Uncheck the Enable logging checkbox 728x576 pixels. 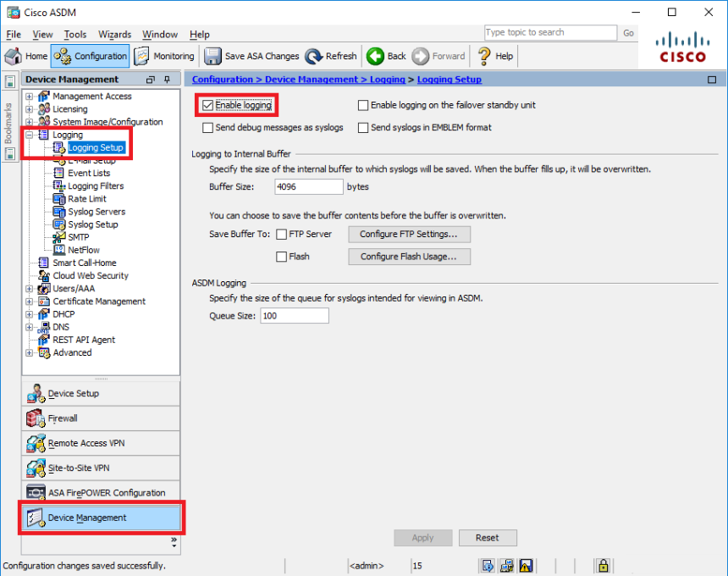[207, 106]
